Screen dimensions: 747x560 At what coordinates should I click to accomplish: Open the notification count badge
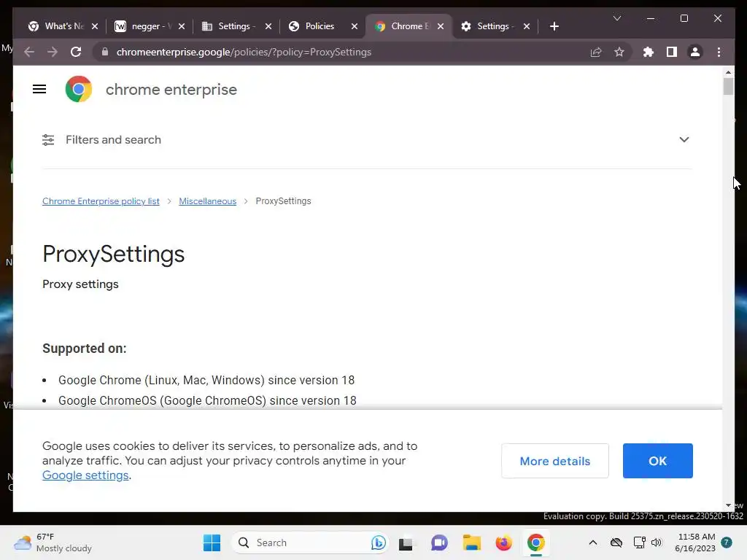click(727, 542)
